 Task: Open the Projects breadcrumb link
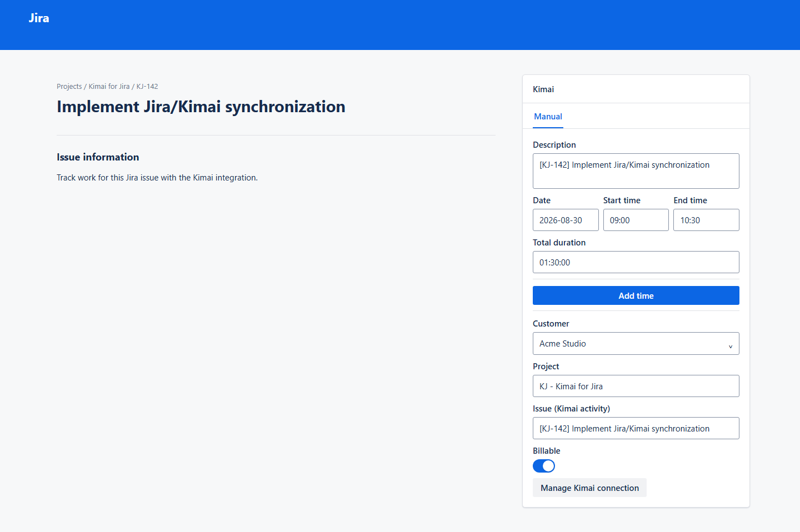69,87
